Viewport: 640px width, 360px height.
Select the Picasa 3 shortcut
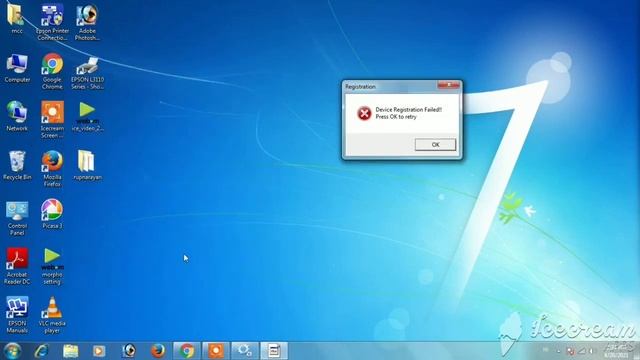click(x=52, y=214)
